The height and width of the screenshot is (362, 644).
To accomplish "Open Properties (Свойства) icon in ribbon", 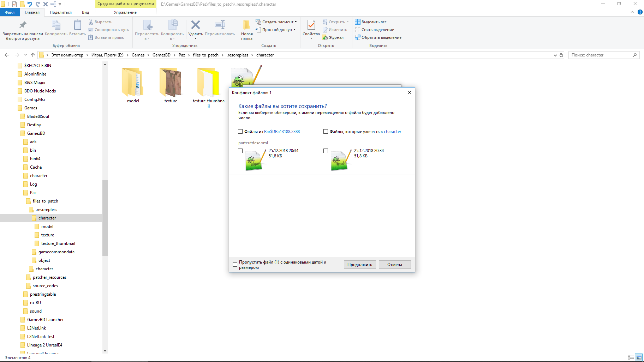I will 311,25.
